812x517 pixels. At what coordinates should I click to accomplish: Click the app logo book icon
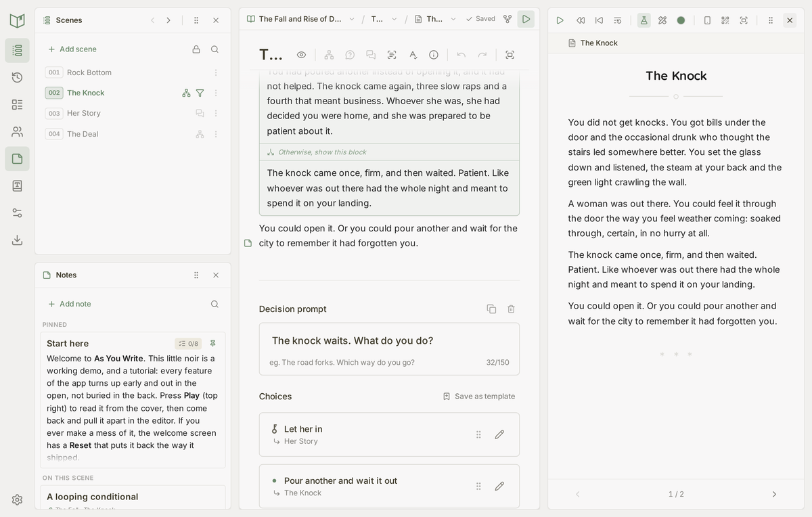click(17, 20)
